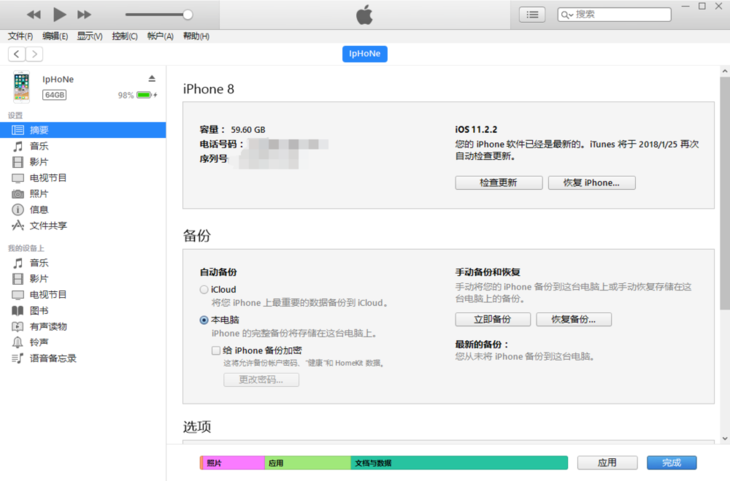Open the 文件(F) menu
The image size is (730, 481).
20,36
